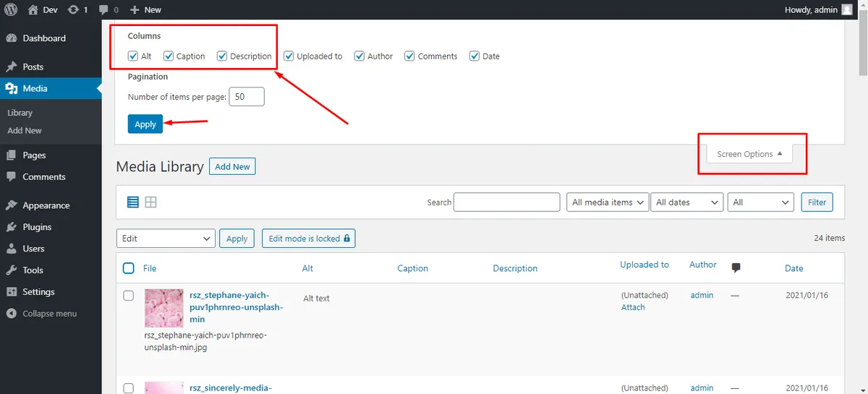
Task: Toggle the Alt column checkbox
Action: coord(133,56)
